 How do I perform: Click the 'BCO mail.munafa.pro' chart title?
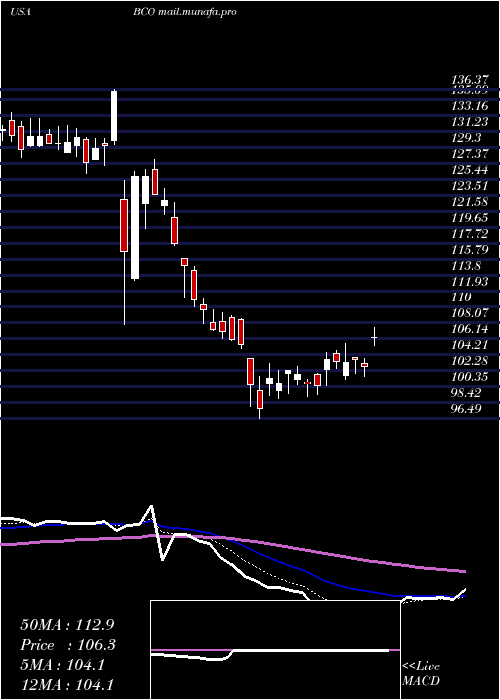(x=184, y=12)
